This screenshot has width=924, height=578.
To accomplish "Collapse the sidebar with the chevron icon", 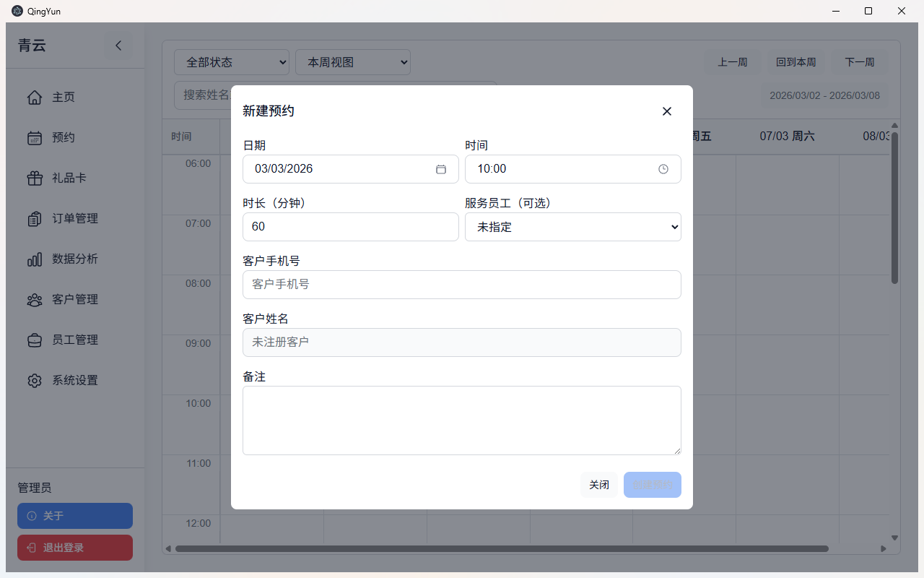I will 118,46.
